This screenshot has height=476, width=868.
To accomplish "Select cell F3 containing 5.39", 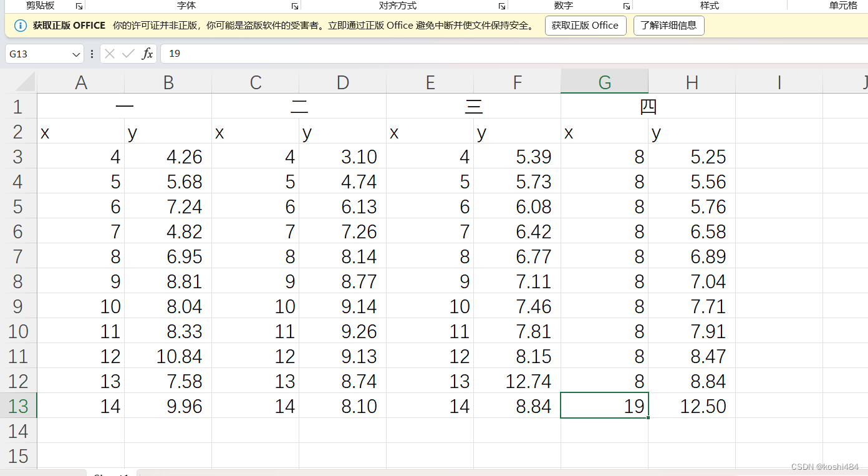I will coord(518,157).
